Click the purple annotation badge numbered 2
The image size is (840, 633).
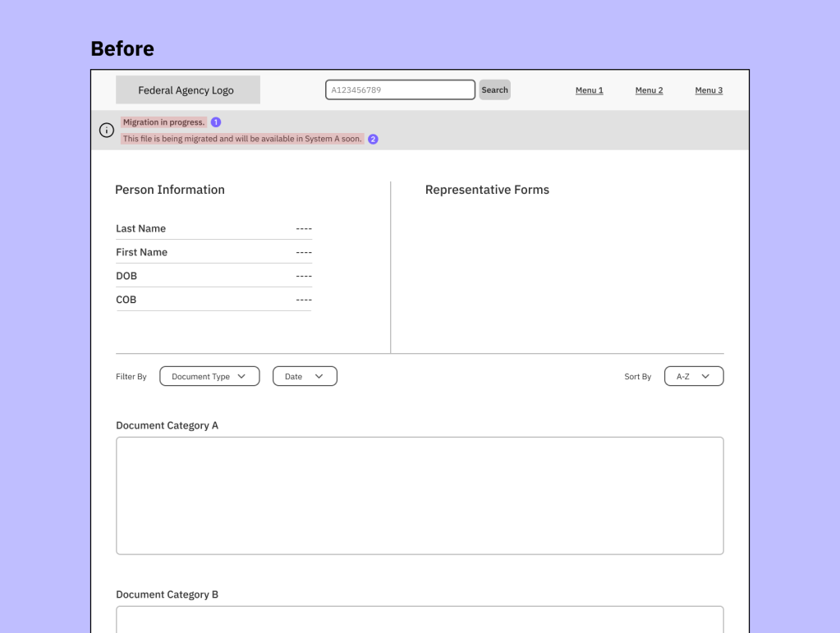(373, 140)
